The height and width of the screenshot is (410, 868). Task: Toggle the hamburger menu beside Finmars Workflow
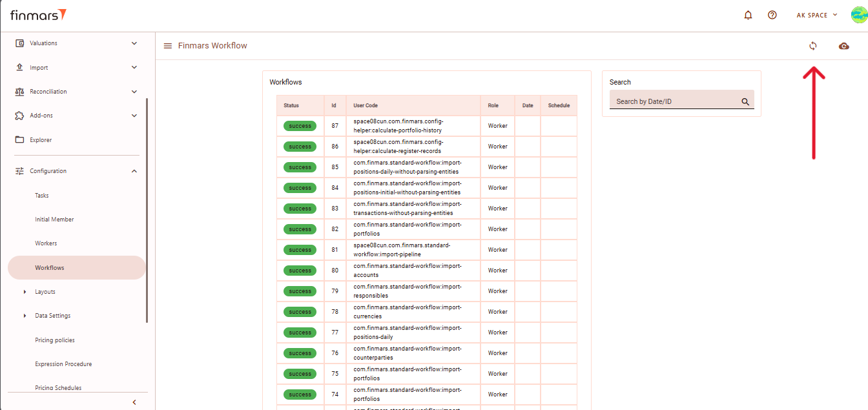coord(168,46)
